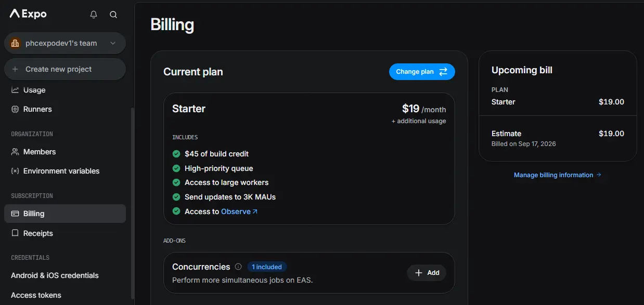Screen dimensions: 644x305
Task: Open the notifications bell icon
Action: pos(94,15)
